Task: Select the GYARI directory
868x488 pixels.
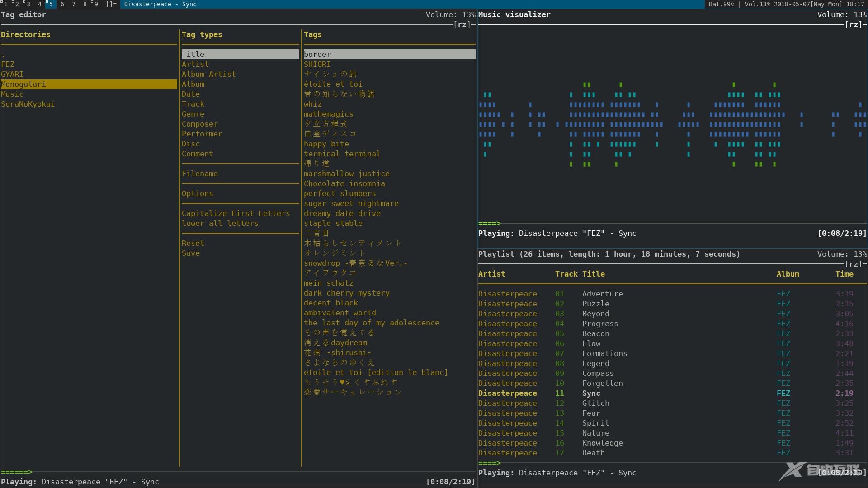Action: pyautogui.click(x=89, y=74)
